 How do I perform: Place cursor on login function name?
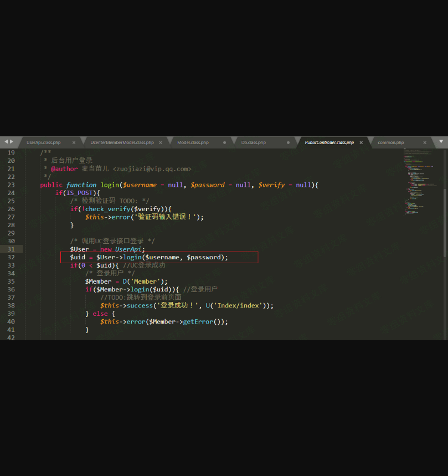(106, 185)
